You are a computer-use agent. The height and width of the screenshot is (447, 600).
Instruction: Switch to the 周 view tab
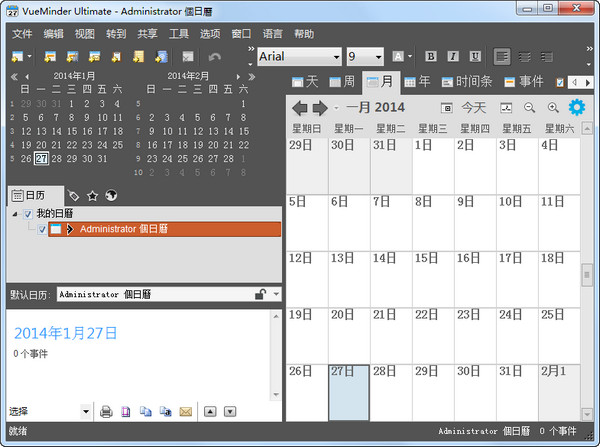342,81
